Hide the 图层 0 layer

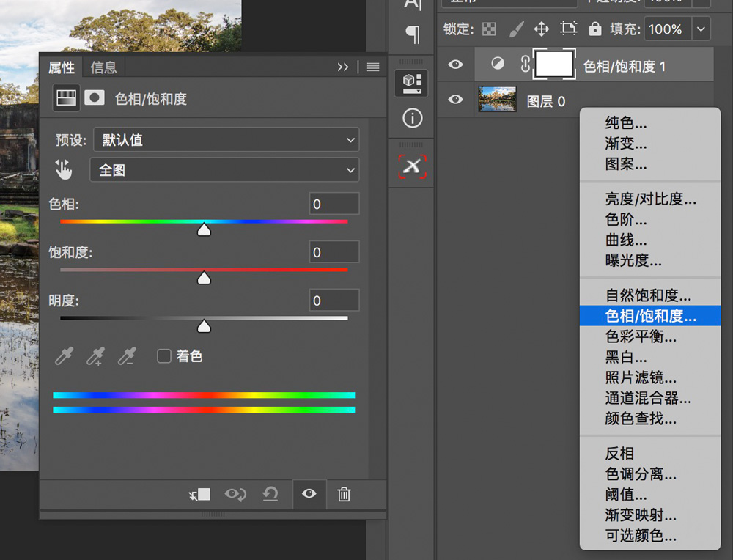(455, 100)
